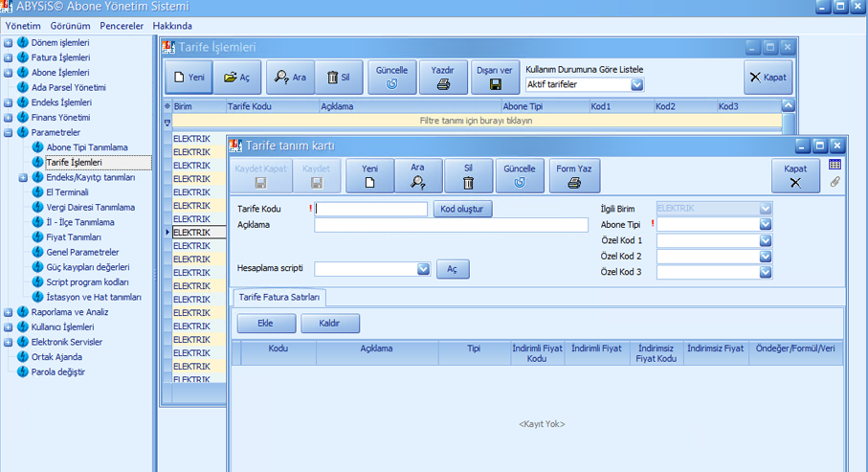This screenshot has width=868, height=472.
Task: Open the Aktif tarifeler dropdown
Action: coord(637,85)
